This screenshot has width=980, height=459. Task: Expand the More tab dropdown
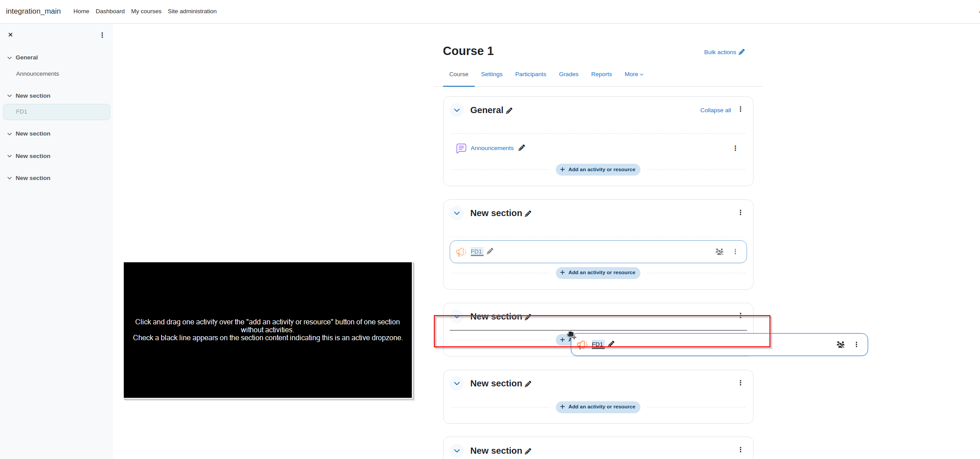pyautogui.click(x=634, y=74)
